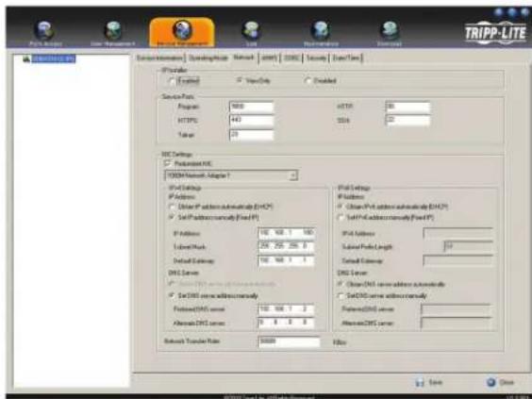This screenshot has height=399, width=532.
Task: Click the Tripp-Lite logo
Action: tap(495, 33)
